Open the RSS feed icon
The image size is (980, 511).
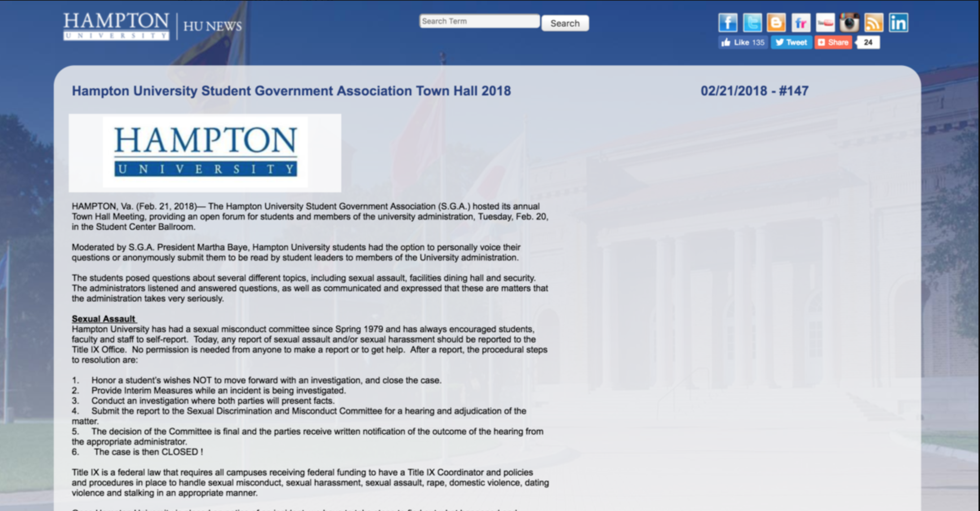click(874, 22)
